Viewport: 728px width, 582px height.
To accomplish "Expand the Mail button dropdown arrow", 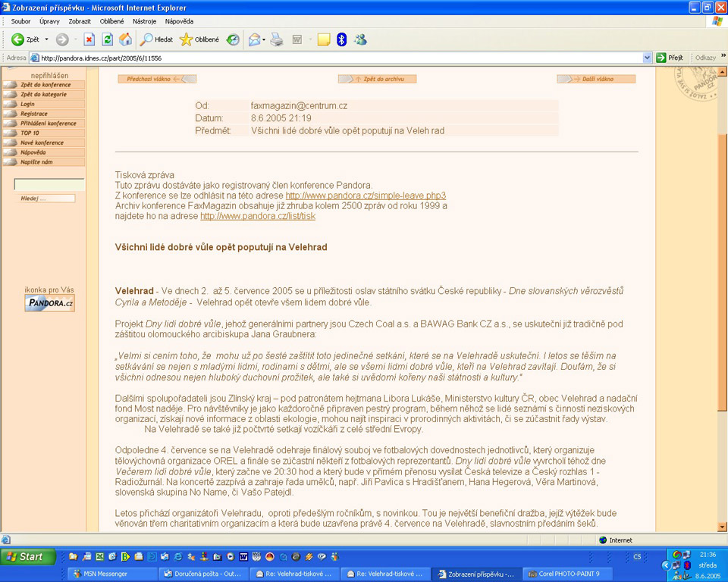I will [264, 40].
